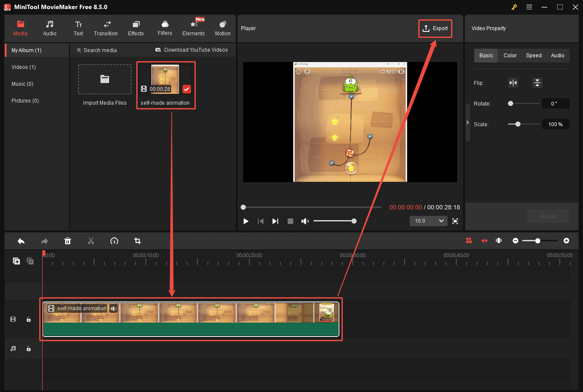Collapse the player panel with the side chevron
The width and height of the screenshot is (583, 392).
[x=467, y=122]
